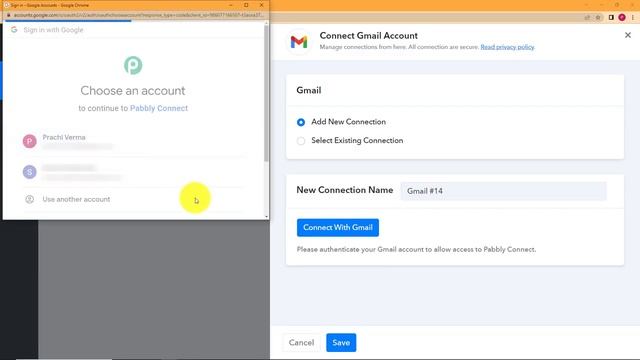
Task: Click the bookmark star icon in Chrome toolbar
Action: [x=598, y=18]
